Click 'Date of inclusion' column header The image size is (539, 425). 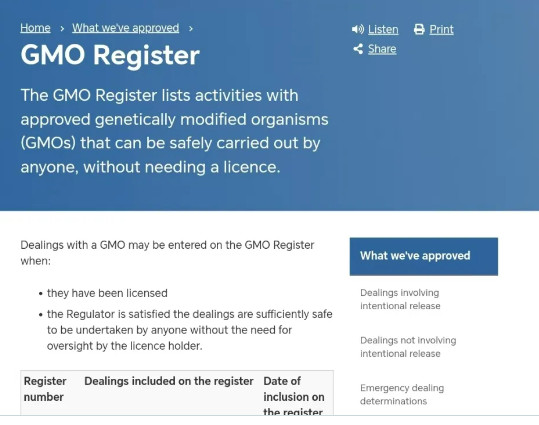294,395
